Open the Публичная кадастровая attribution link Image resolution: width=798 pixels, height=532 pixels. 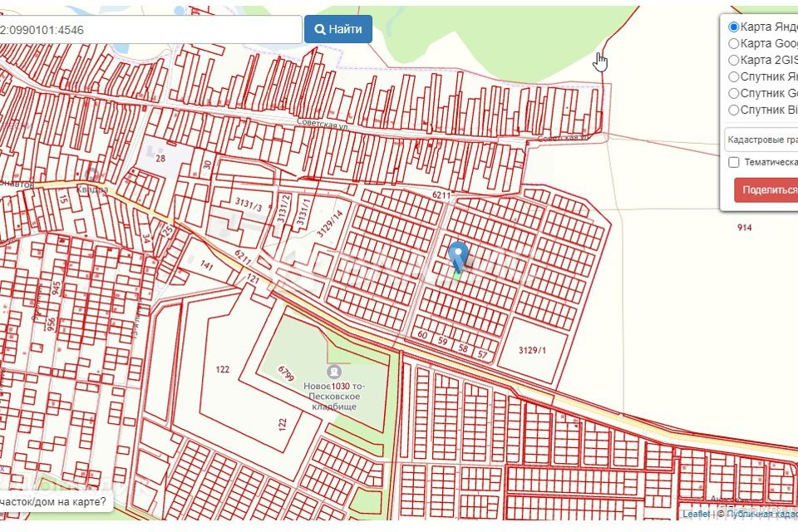click(x=761, y=514)
